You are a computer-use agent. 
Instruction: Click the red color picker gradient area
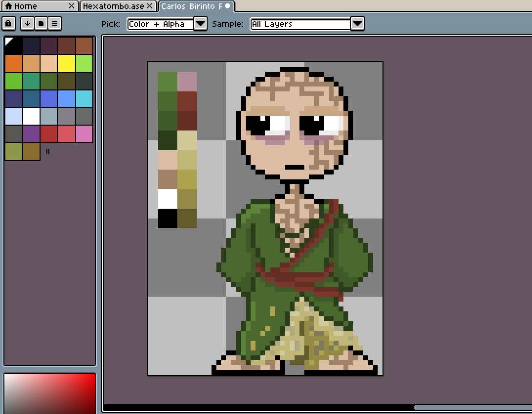(x=50, y=393)
